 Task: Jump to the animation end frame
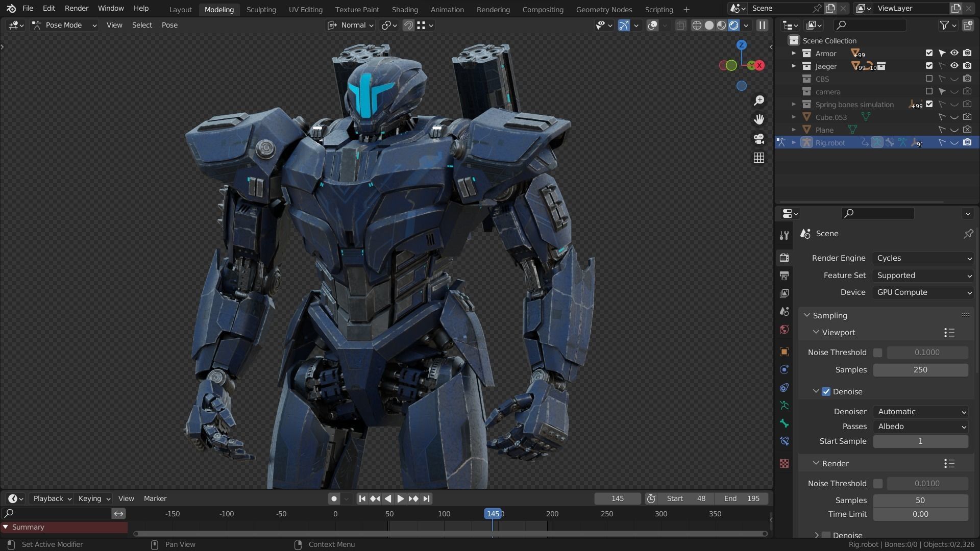tap(427, 498)
